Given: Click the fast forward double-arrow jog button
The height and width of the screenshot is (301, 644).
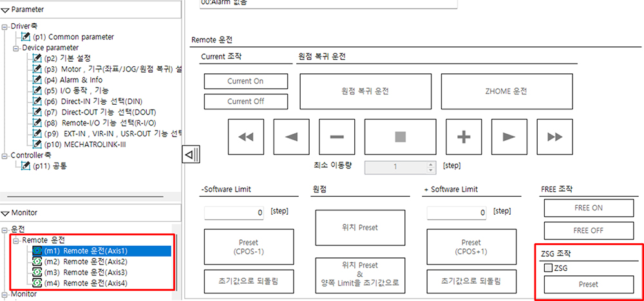Looking at the screenshot, I should (555, 137).
